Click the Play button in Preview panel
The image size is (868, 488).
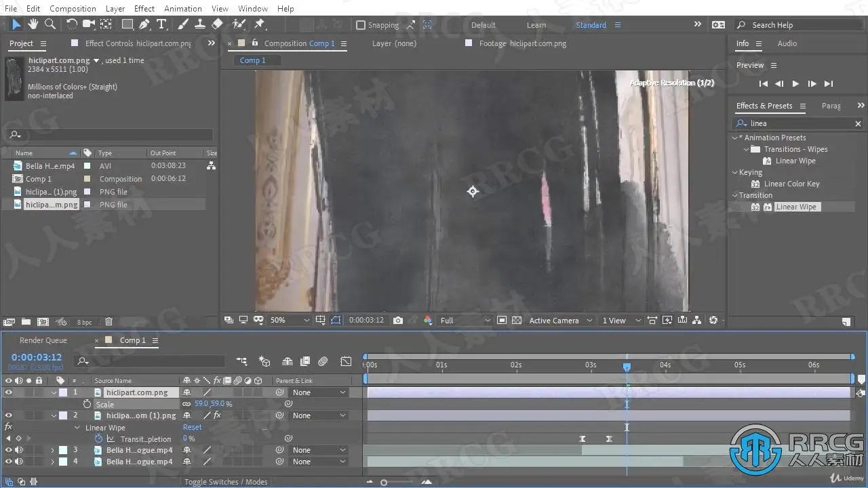pos(795,83)
